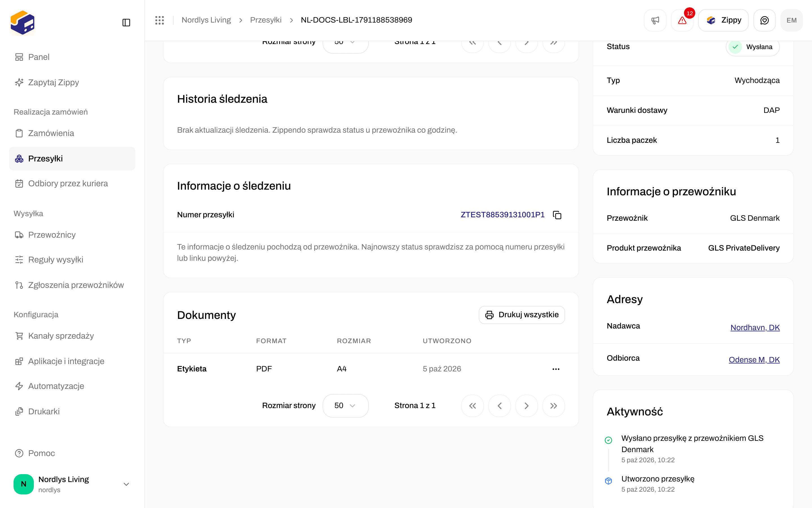Collapse the sidebar panel icon

click(126, 23)
